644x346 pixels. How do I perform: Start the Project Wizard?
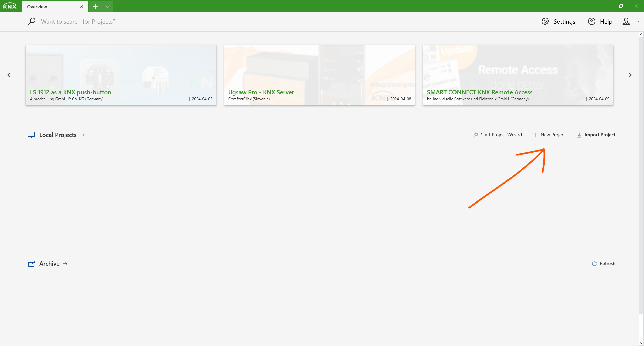coord(498,135)
